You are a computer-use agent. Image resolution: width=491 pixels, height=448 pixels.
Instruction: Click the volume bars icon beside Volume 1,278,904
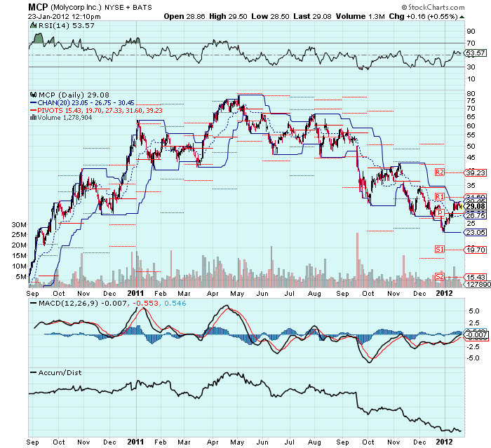click(33, 117)
